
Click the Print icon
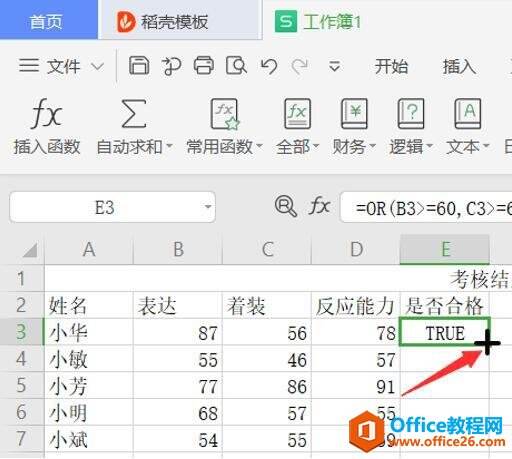tap(204, 65)
